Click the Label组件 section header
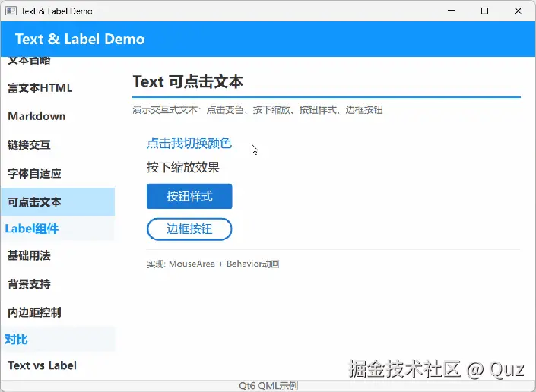This screenshot has height=392, width=536. 58,229
